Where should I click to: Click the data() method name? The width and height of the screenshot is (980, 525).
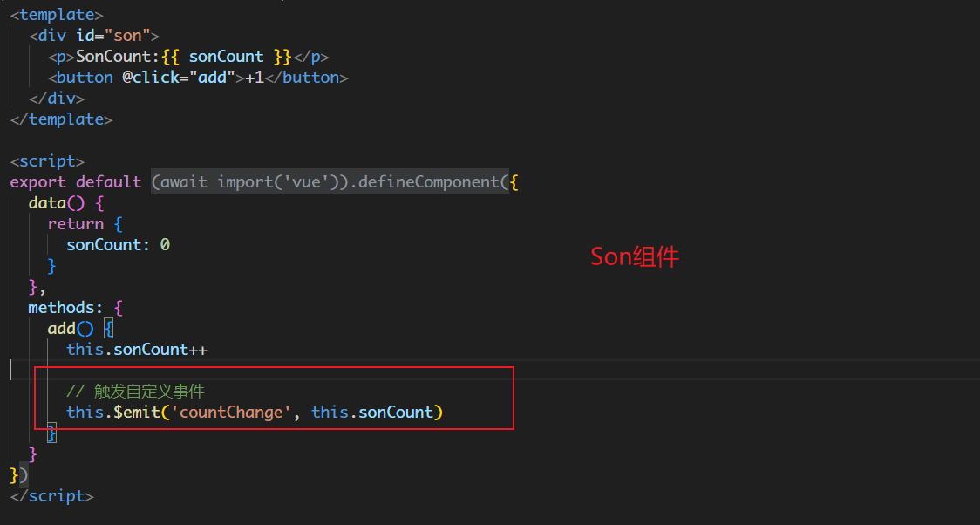pos(47,203)
